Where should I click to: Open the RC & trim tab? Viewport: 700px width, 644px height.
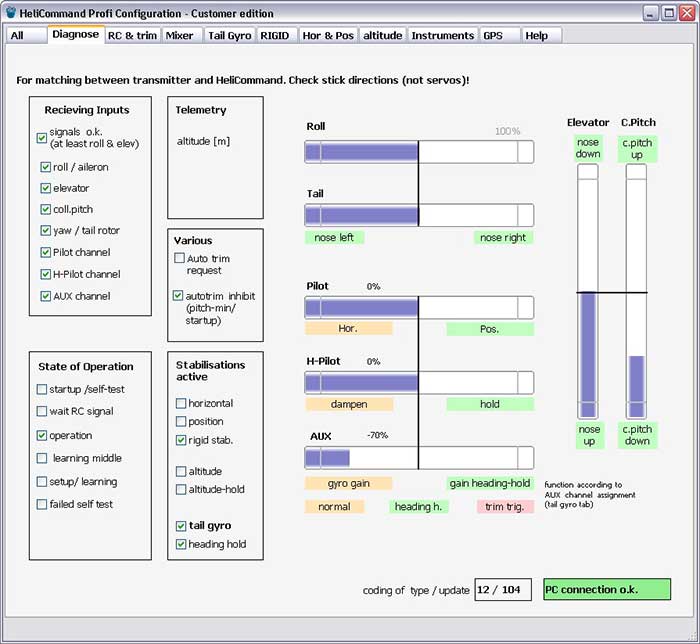pyautogui.click(x=133, y=35)
